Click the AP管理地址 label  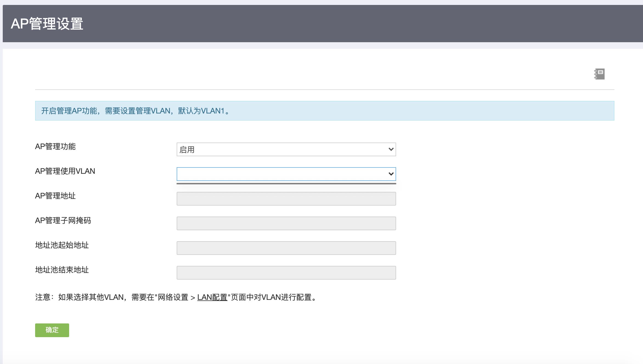[55, 196]
